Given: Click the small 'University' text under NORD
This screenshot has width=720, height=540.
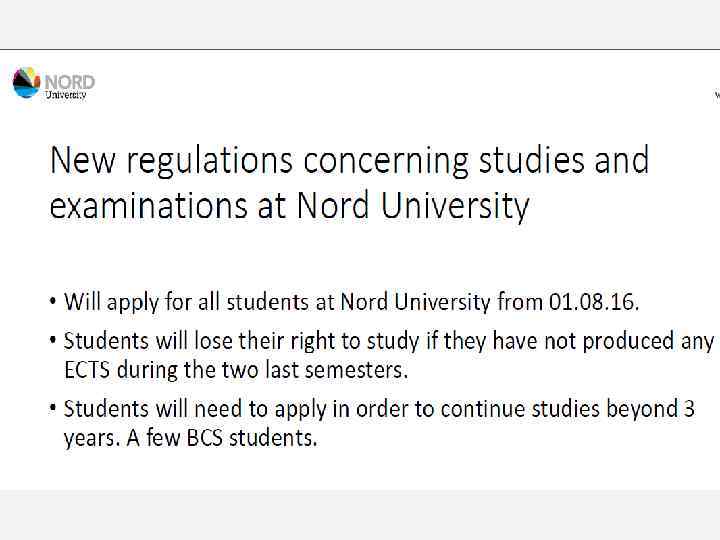Looking at the screenshot, I should pyautogui.click(x=66, y=95).
